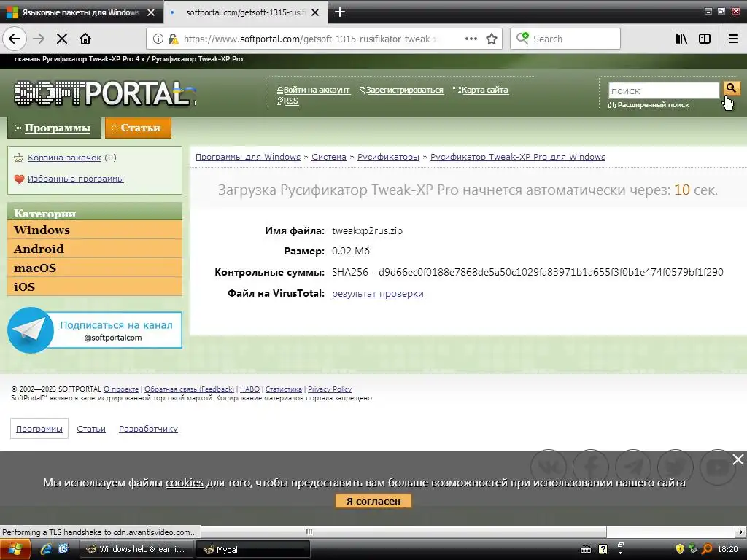The height and width of the screenshot is (560, 747).
Task: Launch Internet Explorer from quick launch
Action: pos(46,549)
